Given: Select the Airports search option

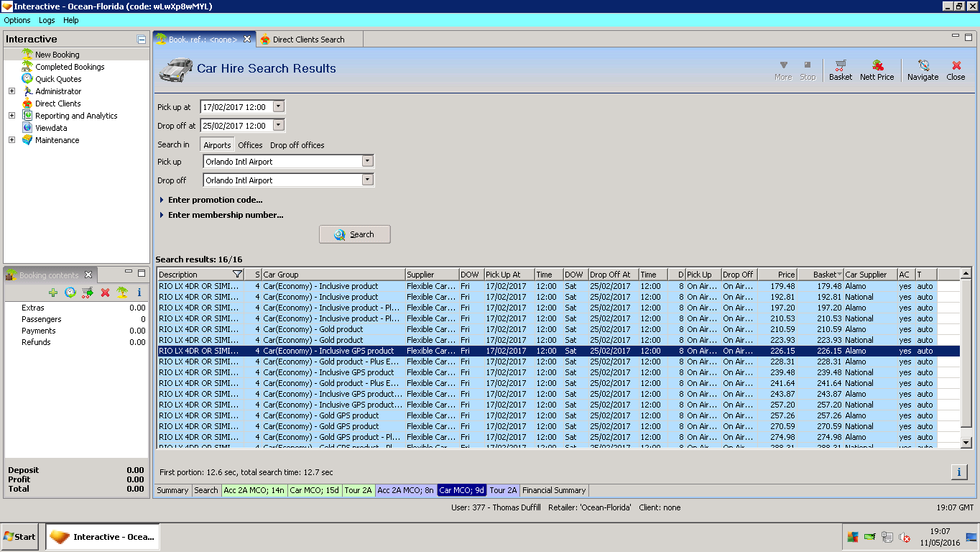Looking at the screenshot, I should [217, 145].
